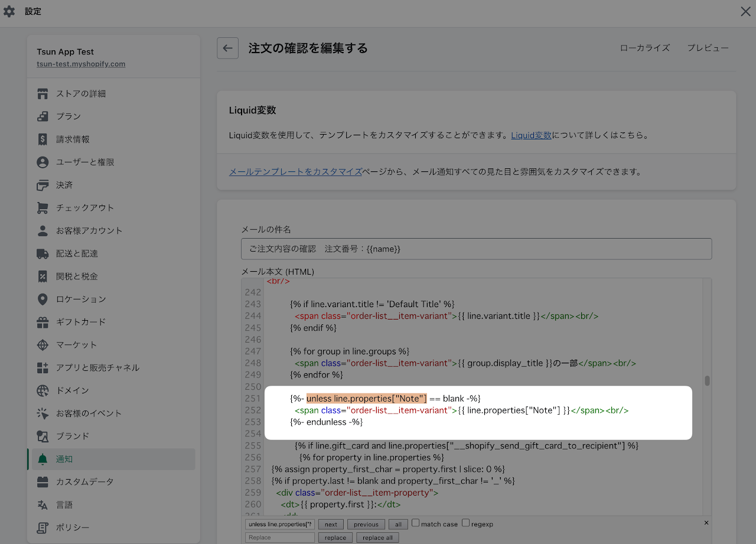The height and width of the screenshot is (544, 756).
Task: Click the shipping truck icon
Action: [x=43, y=253]
